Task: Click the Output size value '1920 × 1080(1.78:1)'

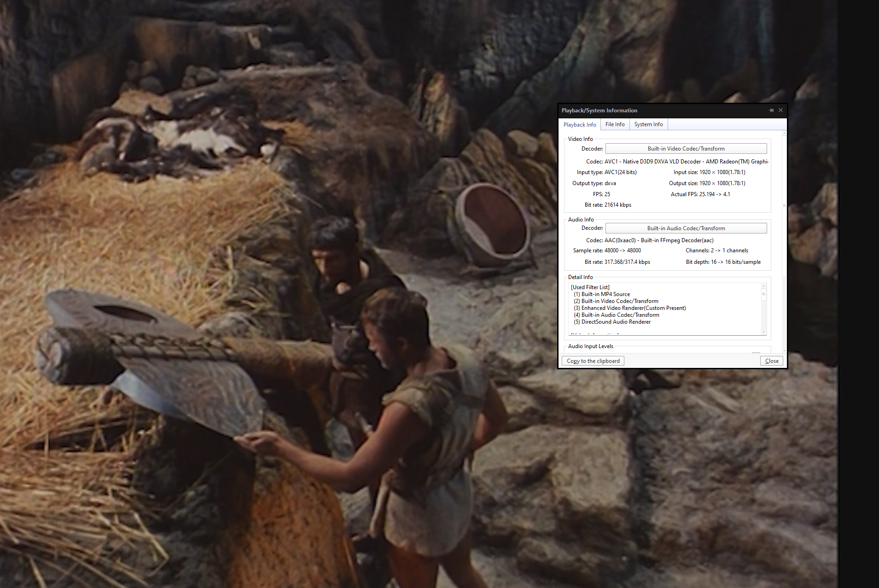Action: pyautogui.click(x=722, y=183)
